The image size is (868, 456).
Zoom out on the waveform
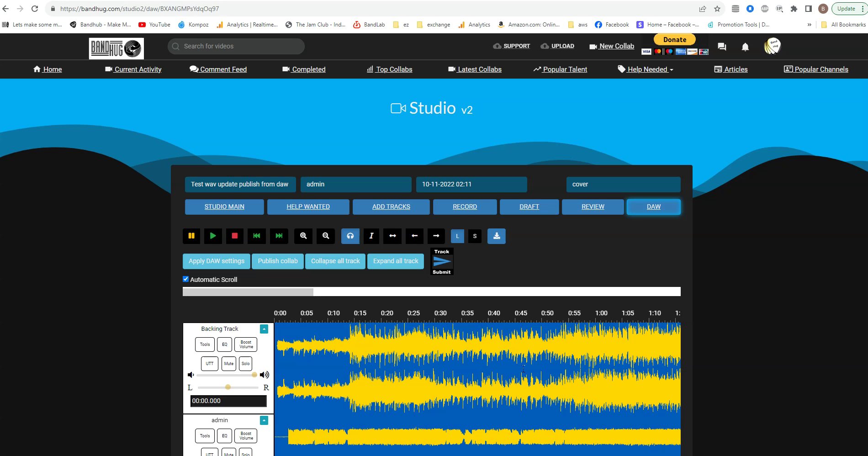click(x=326, y=236)
